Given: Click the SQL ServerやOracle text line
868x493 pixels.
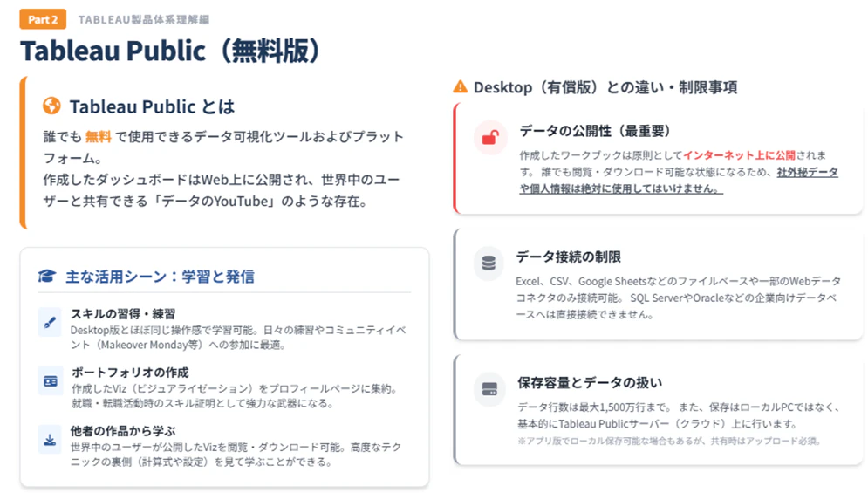Looking at the screenshot, I should point(676,298).
